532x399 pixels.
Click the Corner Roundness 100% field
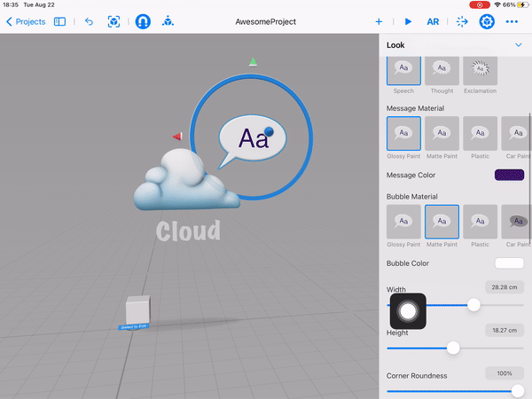tap(505, 373)
